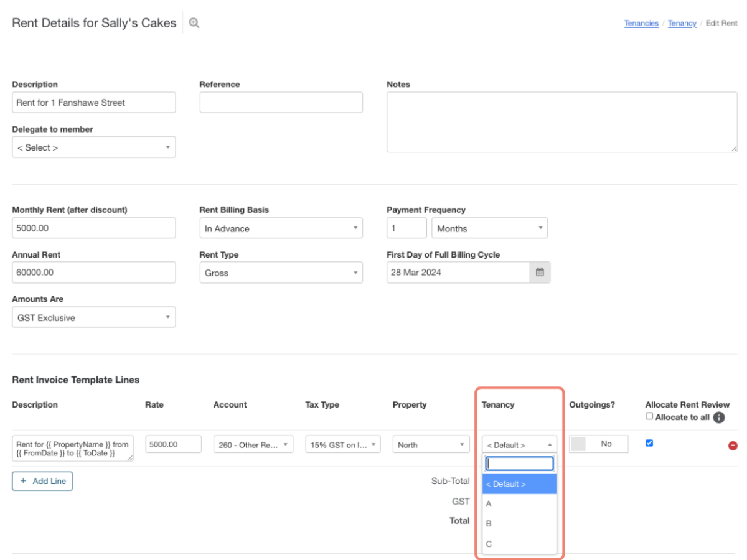
Task: Enable the Allocate to all checkbox
Action: [649, 416]
